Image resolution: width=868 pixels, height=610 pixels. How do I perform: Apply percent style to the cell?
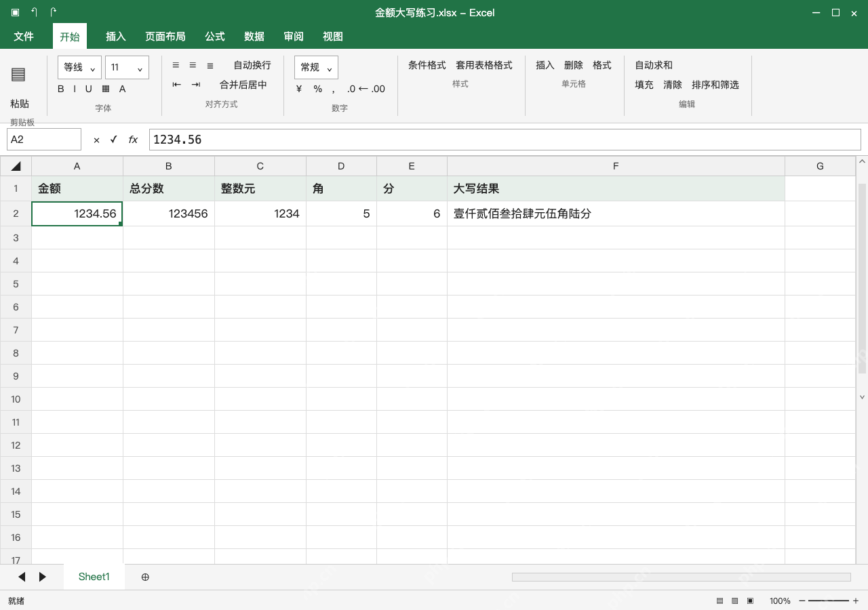click(x=318, y=89)
